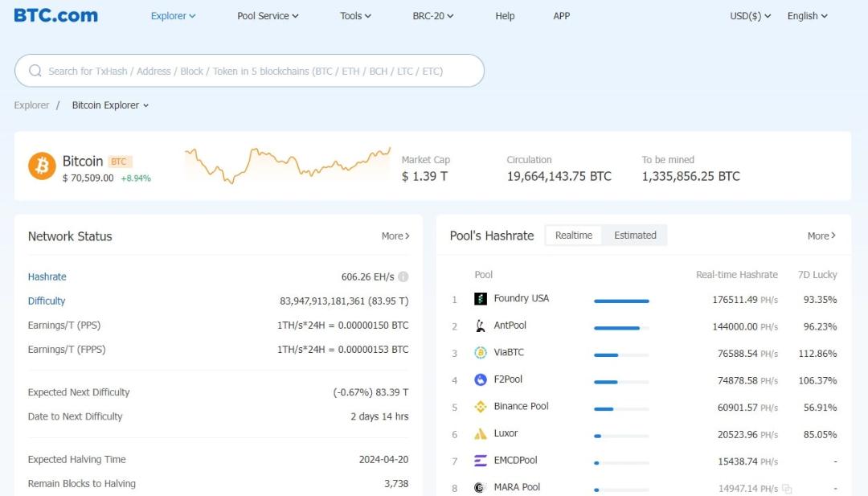Click the Real-time Hashrate column header
This screenshot has height=496, width=868.
tap(737, 275)
